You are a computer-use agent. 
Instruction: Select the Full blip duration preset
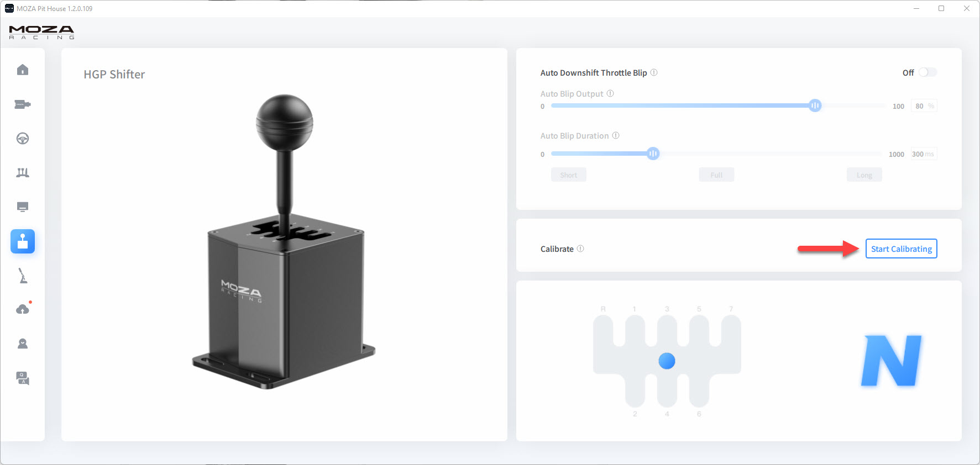coord(716,175)
